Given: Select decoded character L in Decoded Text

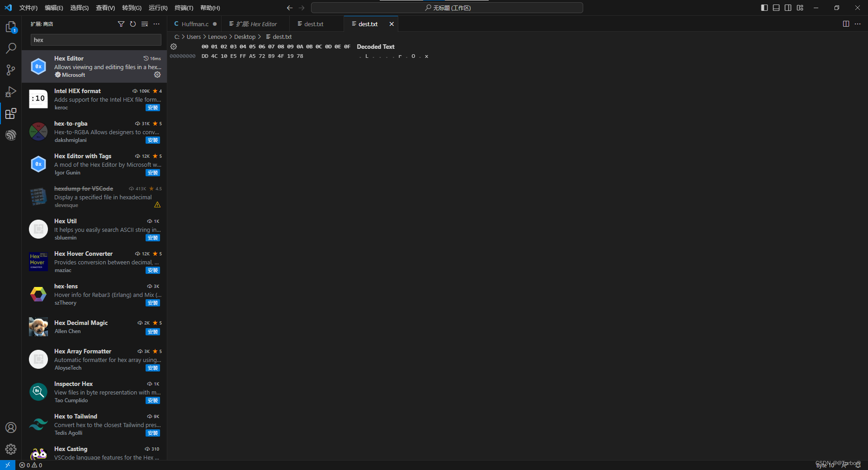Looking at the screenshot, I should click(367, 56).
